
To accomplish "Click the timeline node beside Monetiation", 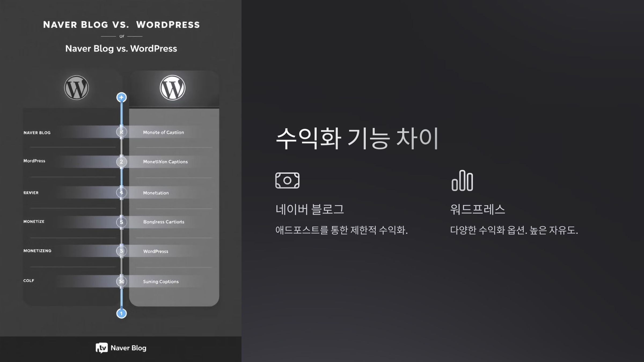I will 122,193.
